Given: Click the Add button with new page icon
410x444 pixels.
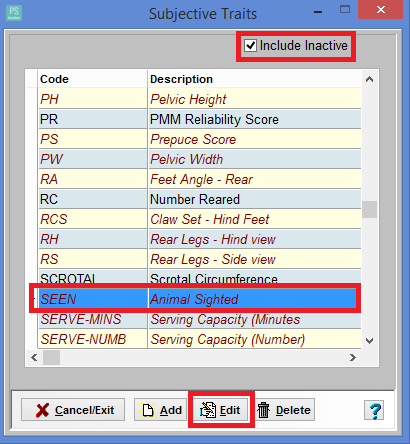Looking at the screenshot, I should click(x=161, y=410).
